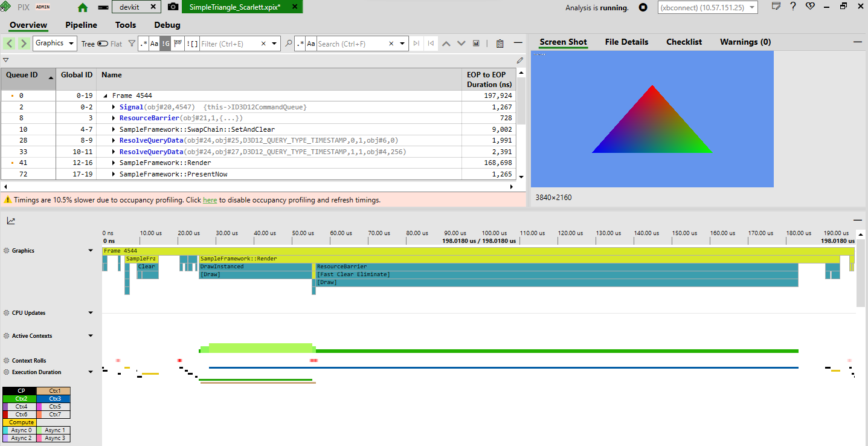Screen dimensions: 868x446
Task: Expand the Graphics lane arrow
Action: pos(91,250)
